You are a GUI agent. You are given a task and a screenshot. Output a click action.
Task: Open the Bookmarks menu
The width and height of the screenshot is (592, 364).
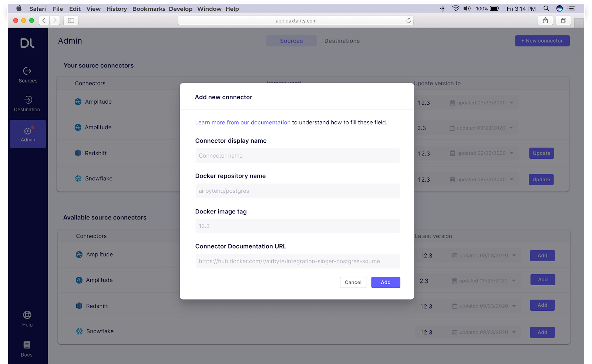149,9
